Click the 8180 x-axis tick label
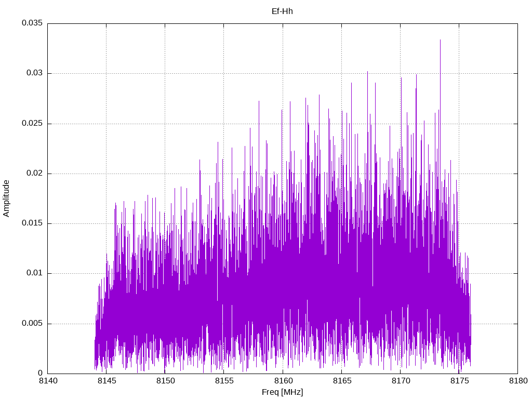 (x=518, y=381)
